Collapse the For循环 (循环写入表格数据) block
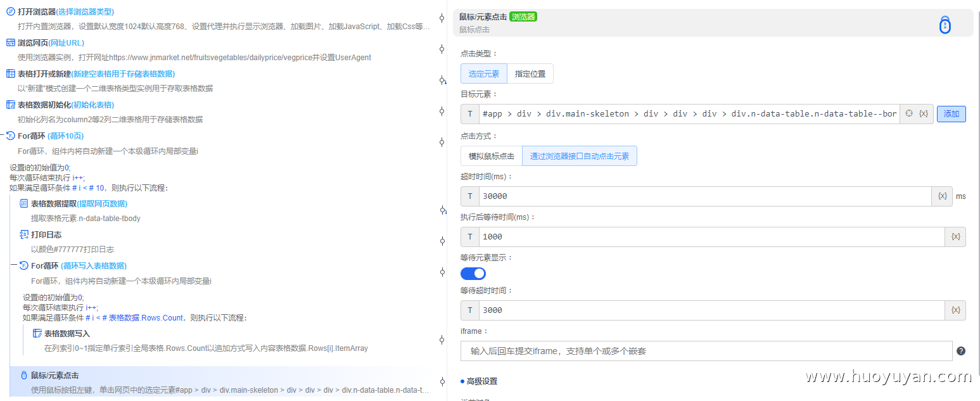 [x=14, y=265]
